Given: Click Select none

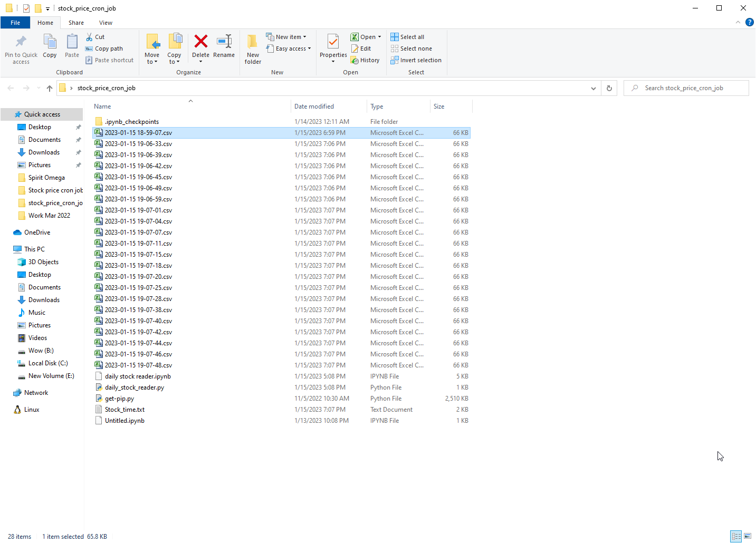Looking at the screenshot, I should click(x=411, y=49).
